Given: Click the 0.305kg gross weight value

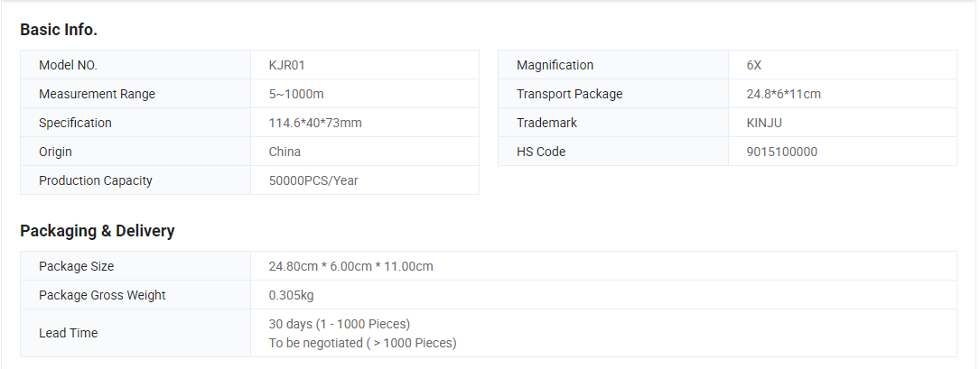Looking at the screenshot, I should (291, 295).
